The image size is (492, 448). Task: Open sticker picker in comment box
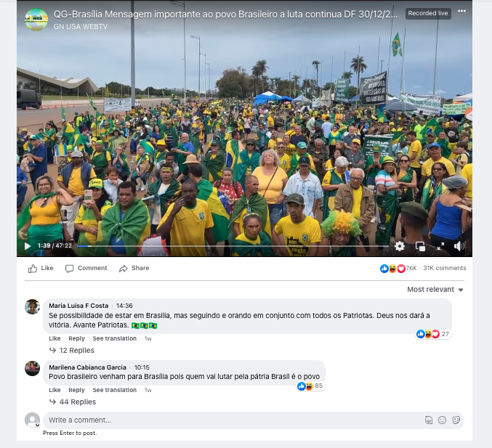pyautogui.click(x=456, y=420)
